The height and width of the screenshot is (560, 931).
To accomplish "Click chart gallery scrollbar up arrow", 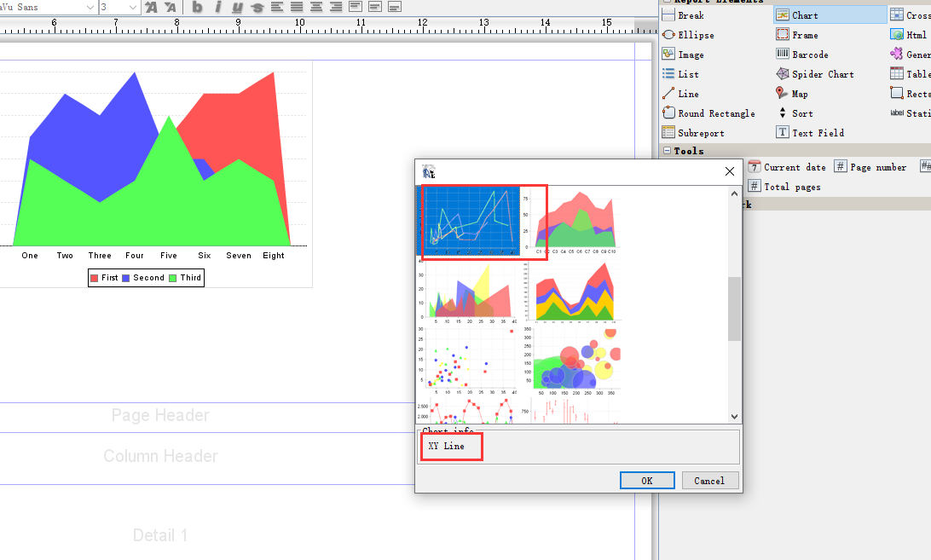I will coord(734,193).
